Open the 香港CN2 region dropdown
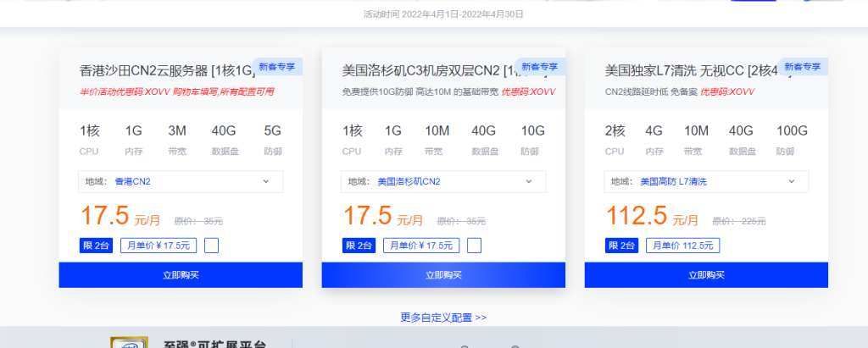The width and height of the screenshot is (868, 348). click(181, 181)
